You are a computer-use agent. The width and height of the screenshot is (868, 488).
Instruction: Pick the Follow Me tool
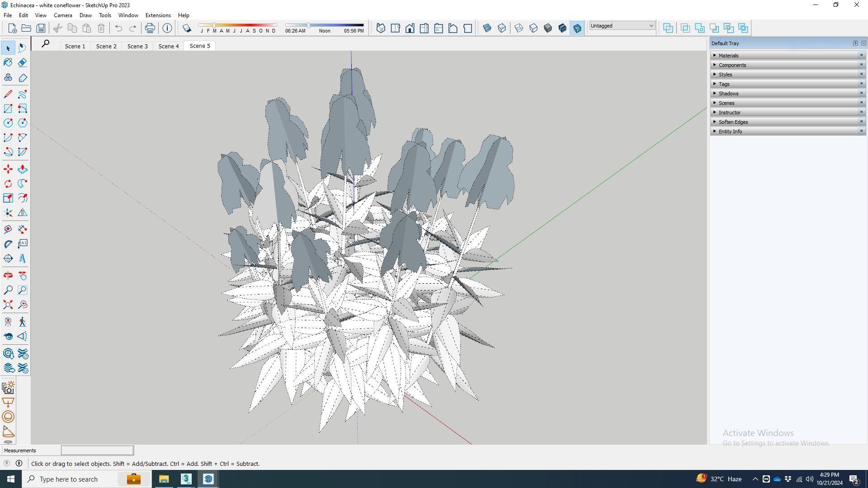click(23, 183)
